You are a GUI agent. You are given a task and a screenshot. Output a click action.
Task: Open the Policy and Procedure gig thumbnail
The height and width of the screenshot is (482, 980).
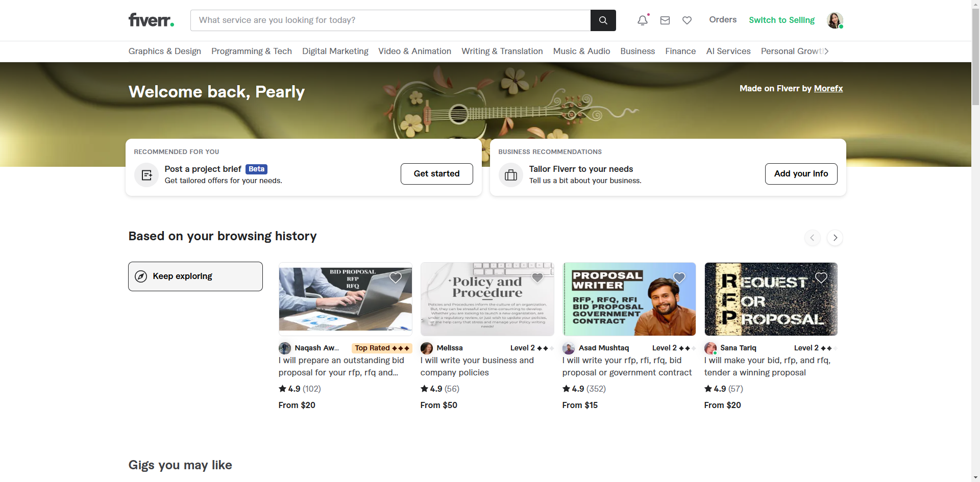[x=487, y=299]
